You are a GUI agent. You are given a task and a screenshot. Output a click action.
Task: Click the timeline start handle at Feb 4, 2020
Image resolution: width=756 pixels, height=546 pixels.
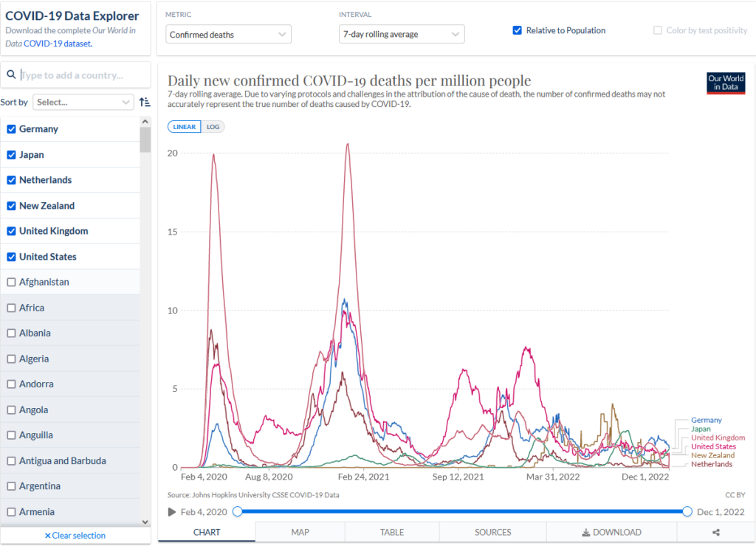238,512
